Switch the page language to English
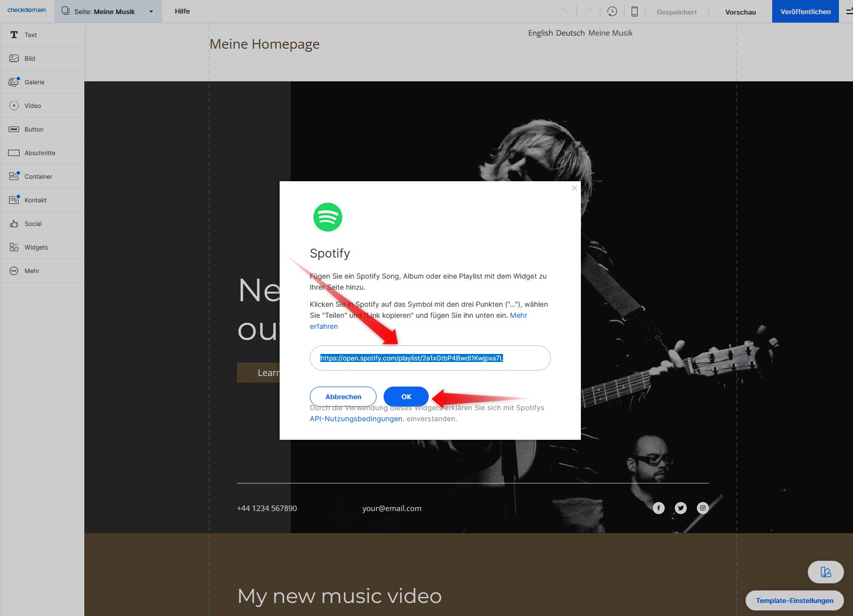The image size is (853, 616). (540, 33)
